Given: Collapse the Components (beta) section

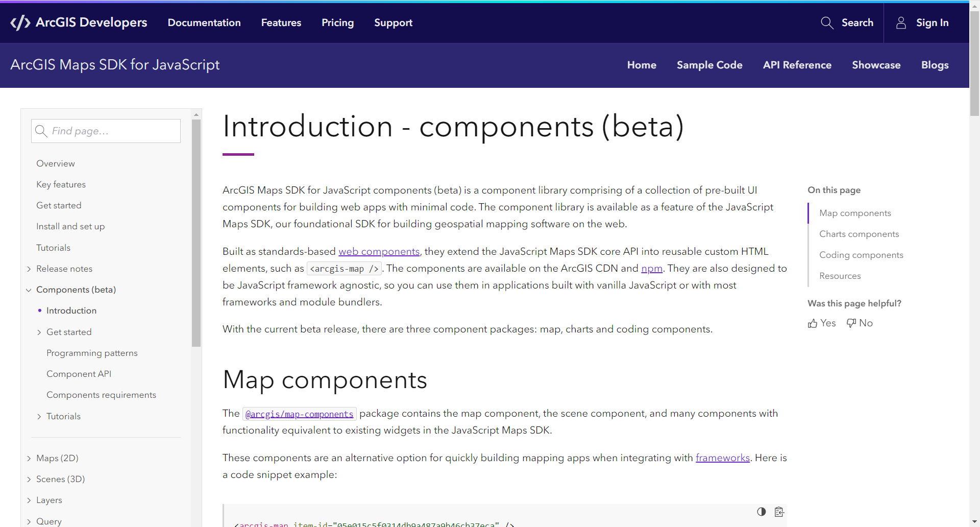Looking at the screenshot, I should tap(29, 290).
